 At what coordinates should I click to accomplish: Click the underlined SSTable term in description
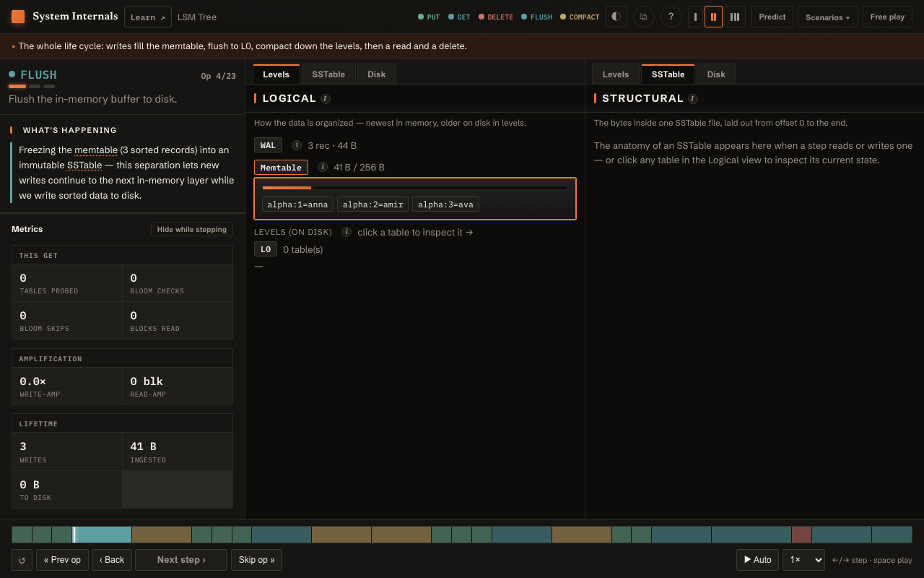click(84, 165)
